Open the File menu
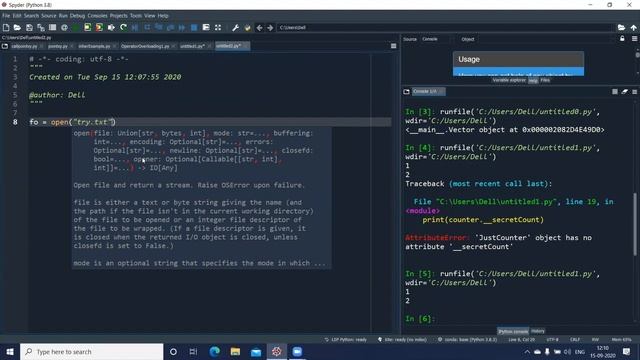 click(6, 16)
